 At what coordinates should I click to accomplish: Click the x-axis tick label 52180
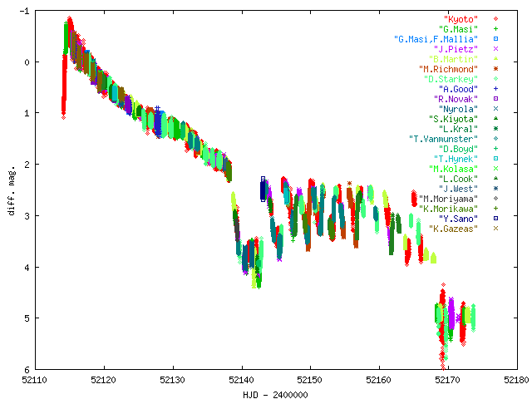pyautogui.click(x=517, y=381)
